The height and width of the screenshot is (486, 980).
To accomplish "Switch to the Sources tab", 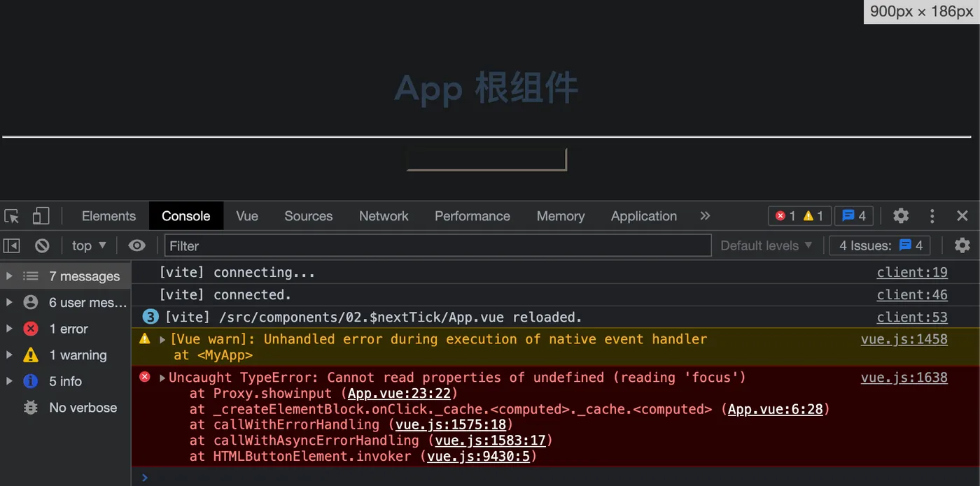I will click(308, 216).
